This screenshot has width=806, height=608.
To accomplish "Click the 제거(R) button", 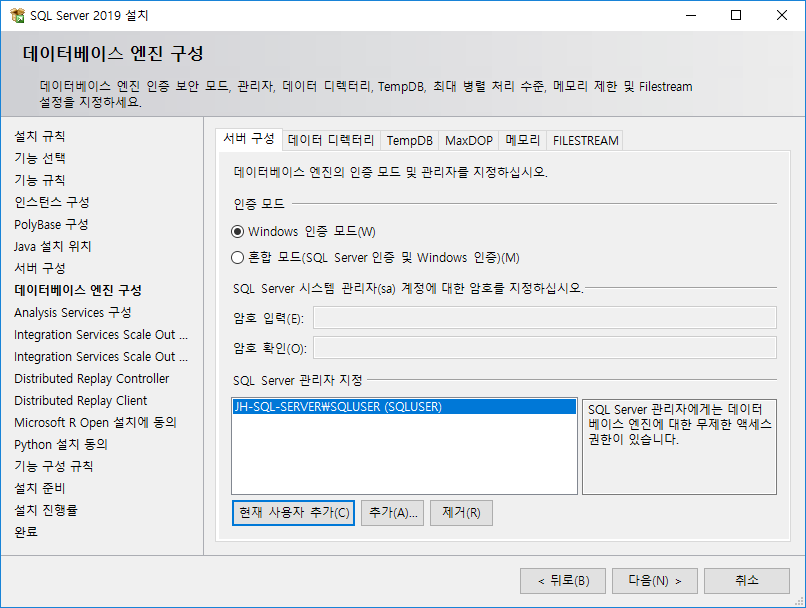I will (461, 513).
